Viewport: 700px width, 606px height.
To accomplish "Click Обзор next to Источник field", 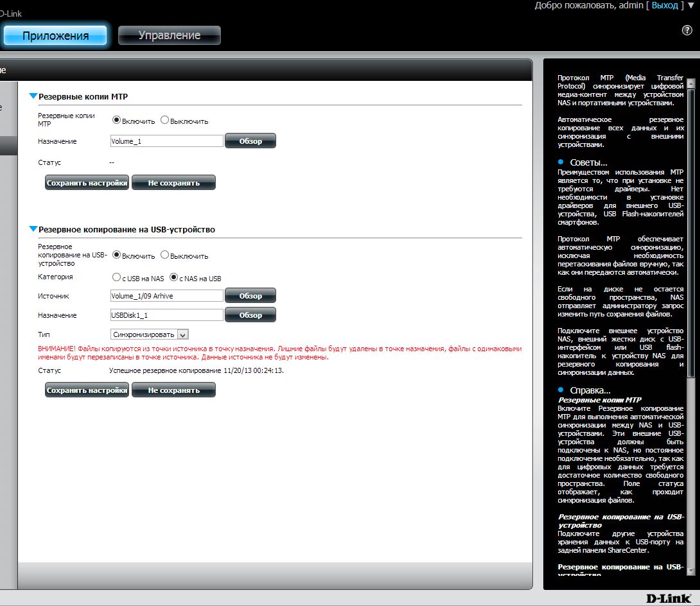I will (x=250, y=295).
